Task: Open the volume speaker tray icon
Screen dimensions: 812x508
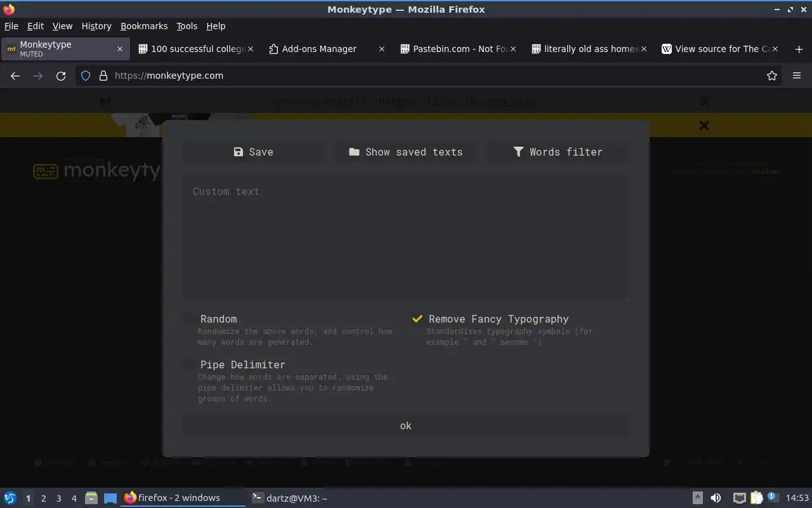Action: pyautogui.click(x=716, y=498)
